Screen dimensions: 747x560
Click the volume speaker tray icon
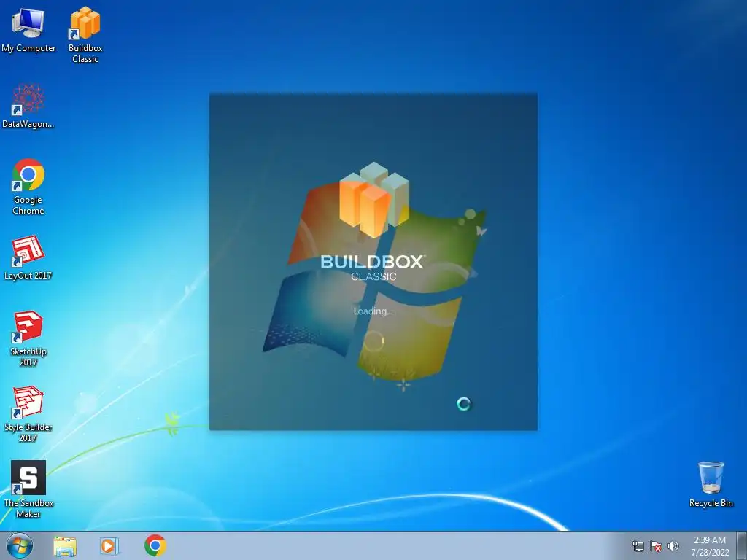[x=673, y=546]
